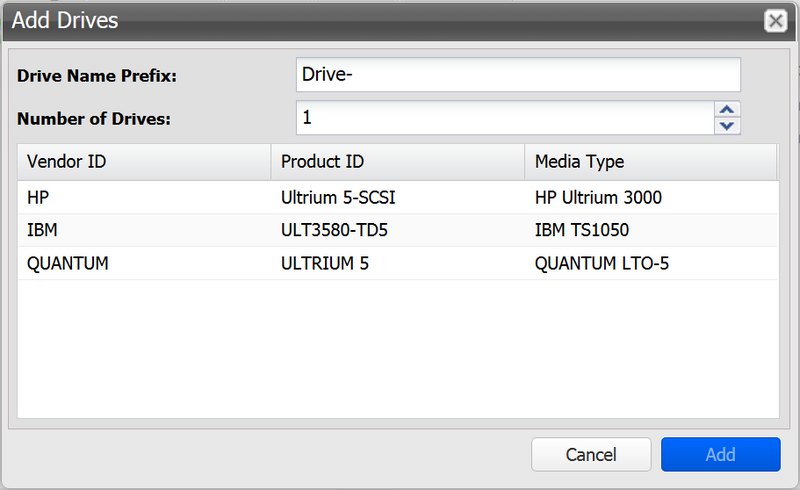This screenshot has height=490, width=800.
Task: Choose the IBM TS1050 media type
Action: click(x=582, y=230)
